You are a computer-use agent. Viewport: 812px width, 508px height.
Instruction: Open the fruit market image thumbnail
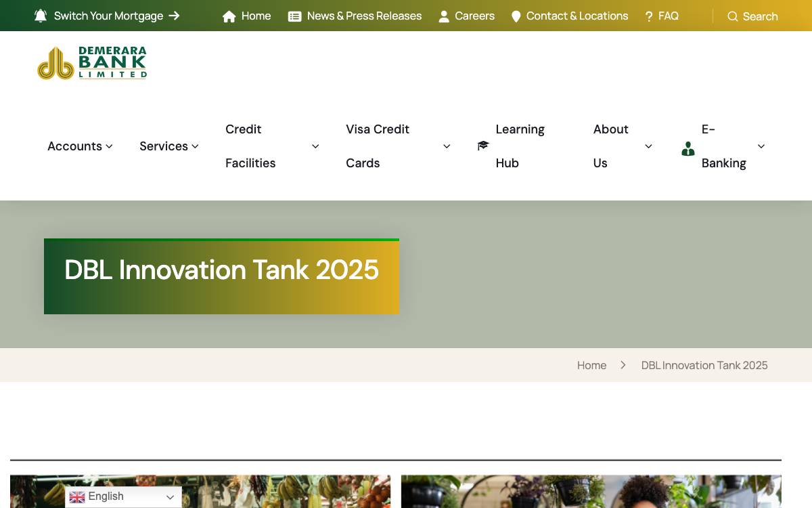point(200,492)
